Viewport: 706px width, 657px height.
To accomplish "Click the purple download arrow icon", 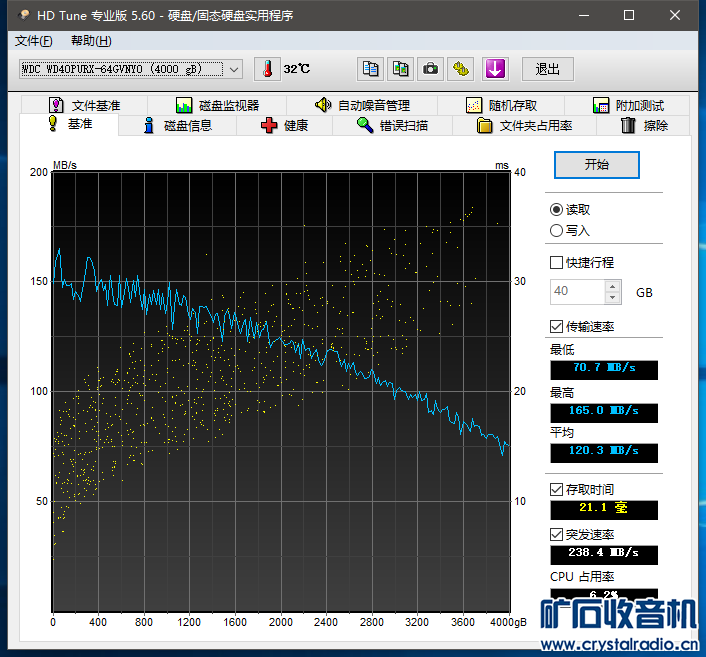I will pyautogui.click(x=495, y=69).
